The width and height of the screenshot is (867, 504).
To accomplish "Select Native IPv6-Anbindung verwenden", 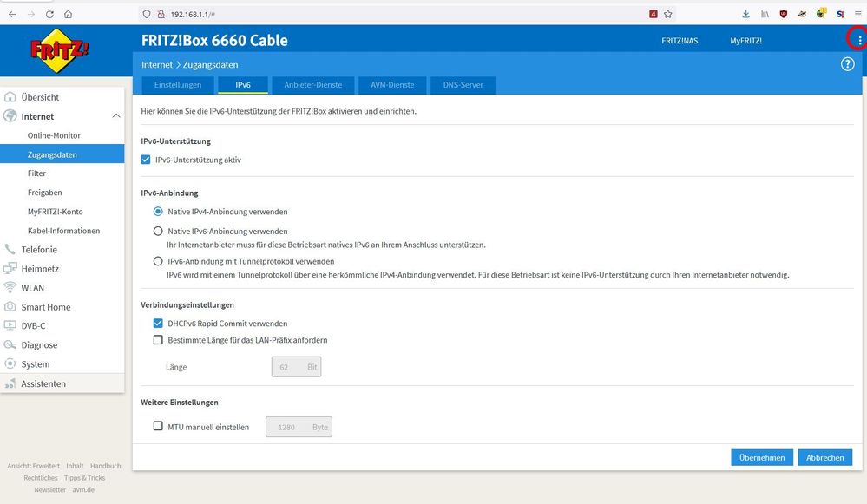I will 158,231.
